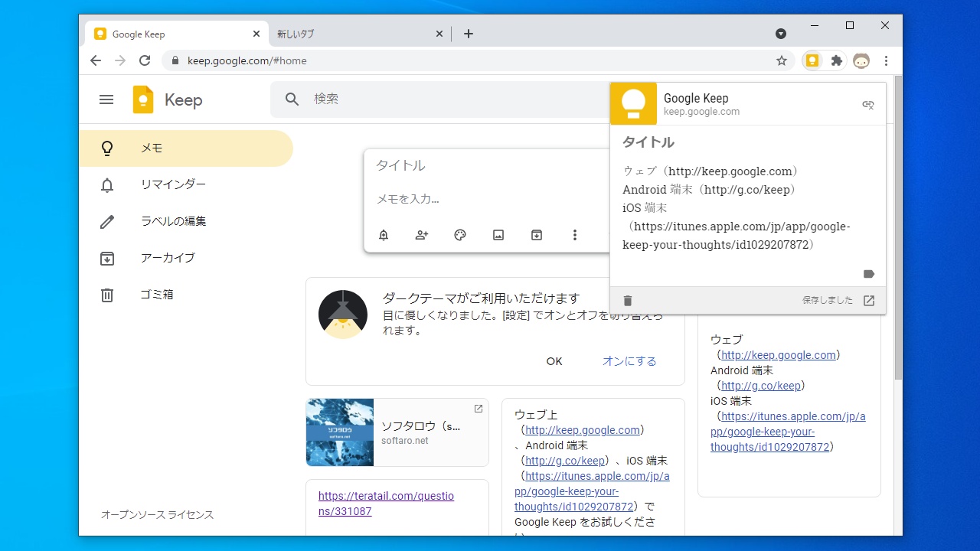
Task: Click the 保存しました status text in popup
Action: (828, 301)
